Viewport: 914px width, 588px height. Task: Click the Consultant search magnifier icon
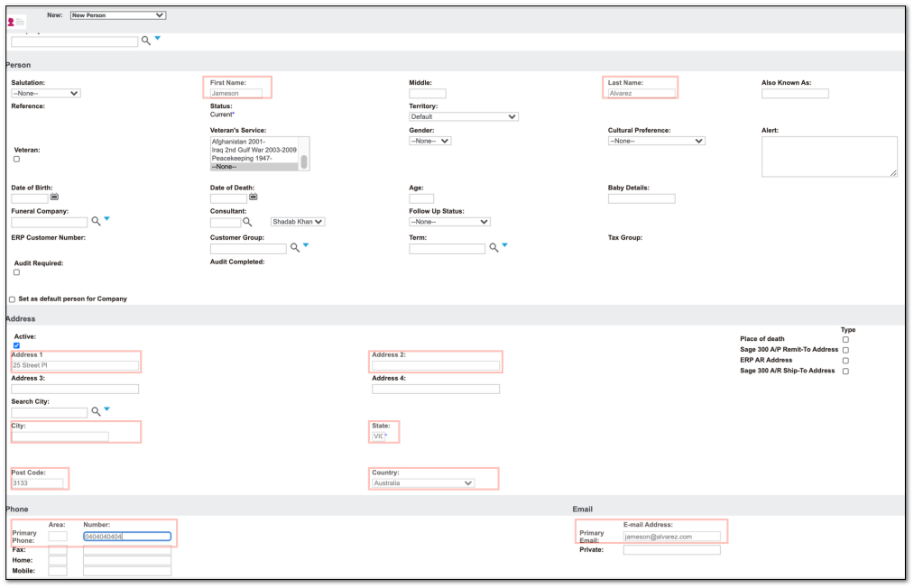click(x=247, y=222)
